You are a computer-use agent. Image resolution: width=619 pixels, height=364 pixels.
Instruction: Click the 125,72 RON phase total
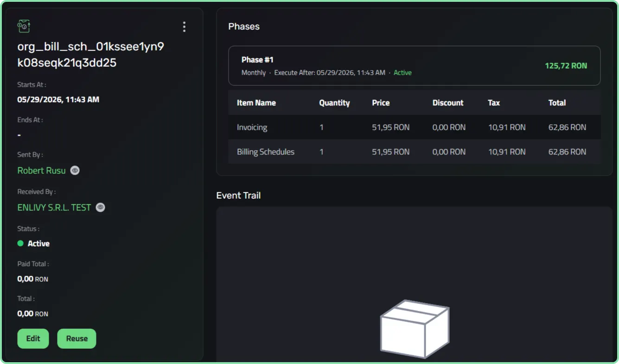[x=566, y=66]
